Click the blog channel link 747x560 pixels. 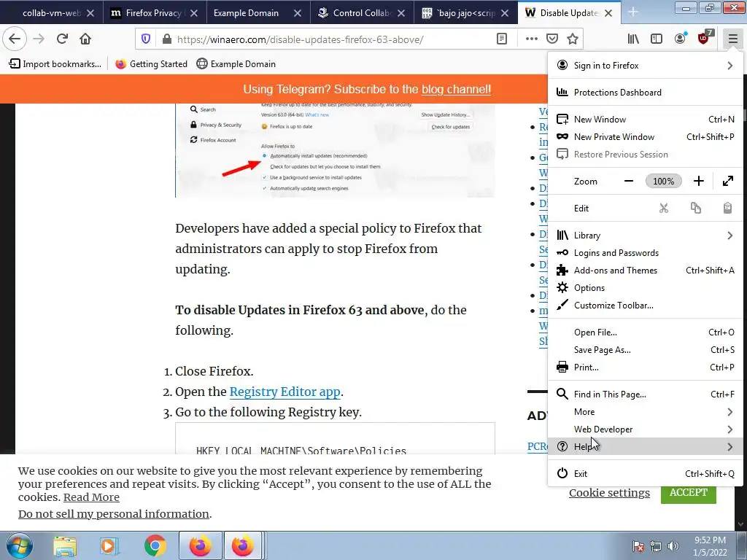click(x=456, y=89)
